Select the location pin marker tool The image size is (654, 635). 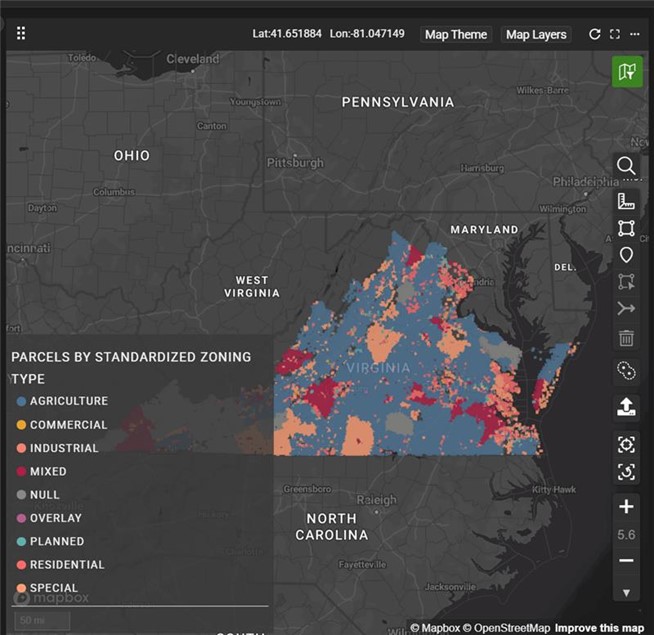tap(626, 255)
